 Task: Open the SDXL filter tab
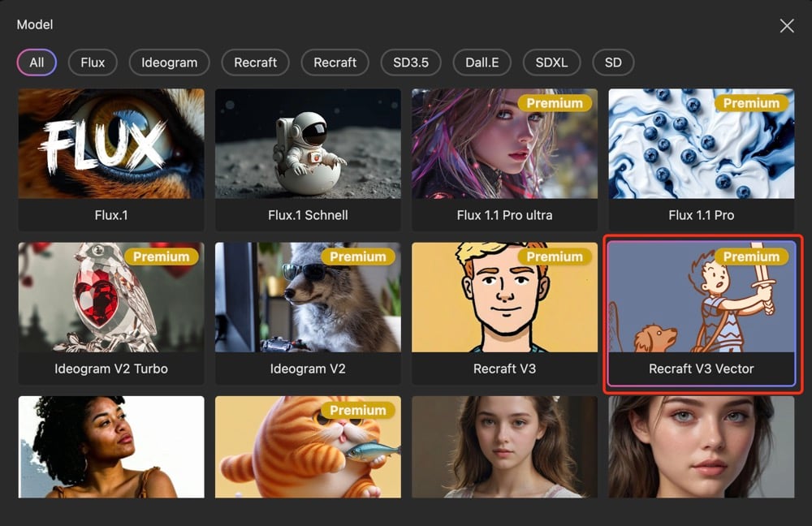click(551, 63)
